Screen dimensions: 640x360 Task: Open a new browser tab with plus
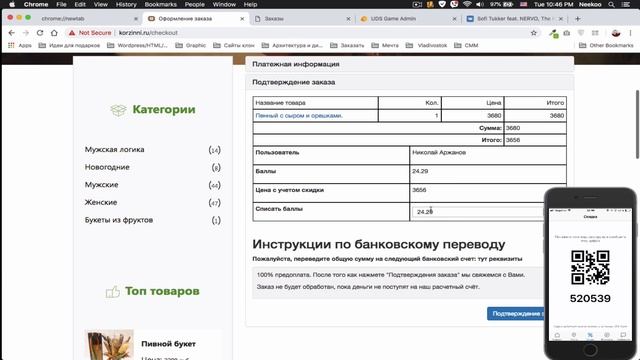[x=578, y=18]
